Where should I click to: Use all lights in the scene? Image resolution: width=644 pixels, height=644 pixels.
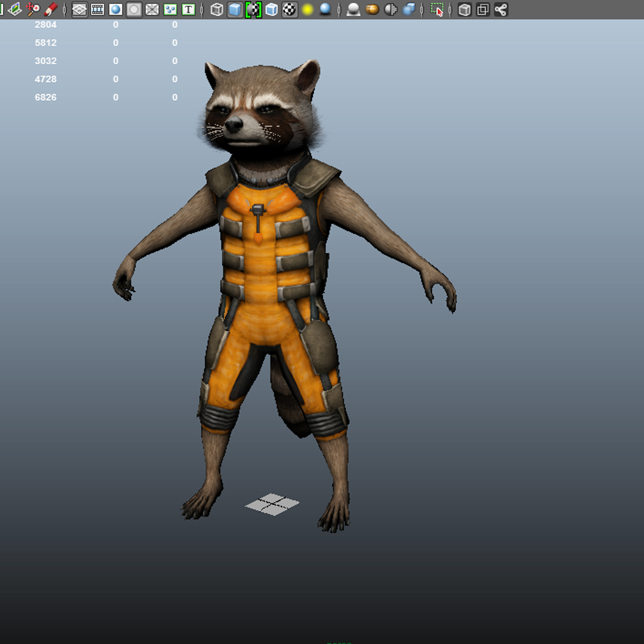coord(307,10)
